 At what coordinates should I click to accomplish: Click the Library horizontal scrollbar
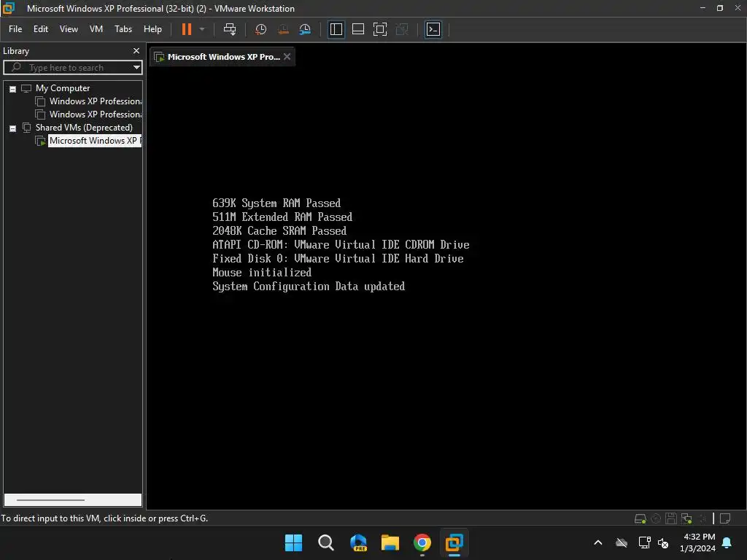pyautogui.click(x=50, y=500)
